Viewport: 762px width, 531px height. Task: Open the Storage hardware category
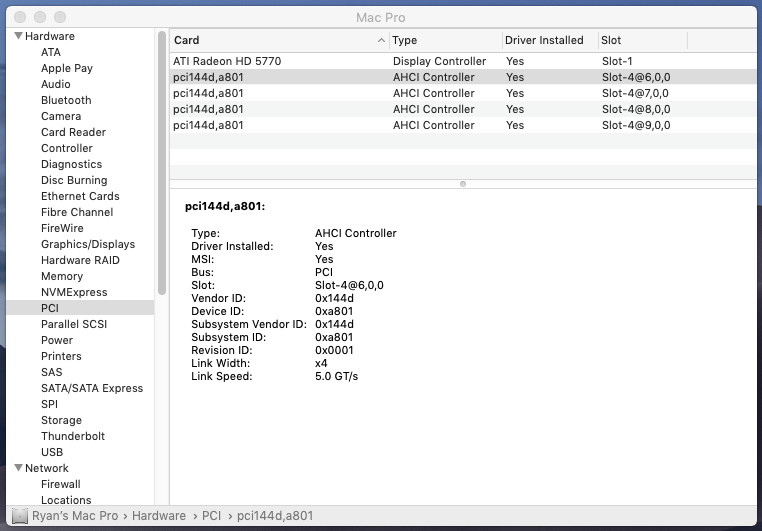[61, 420]
